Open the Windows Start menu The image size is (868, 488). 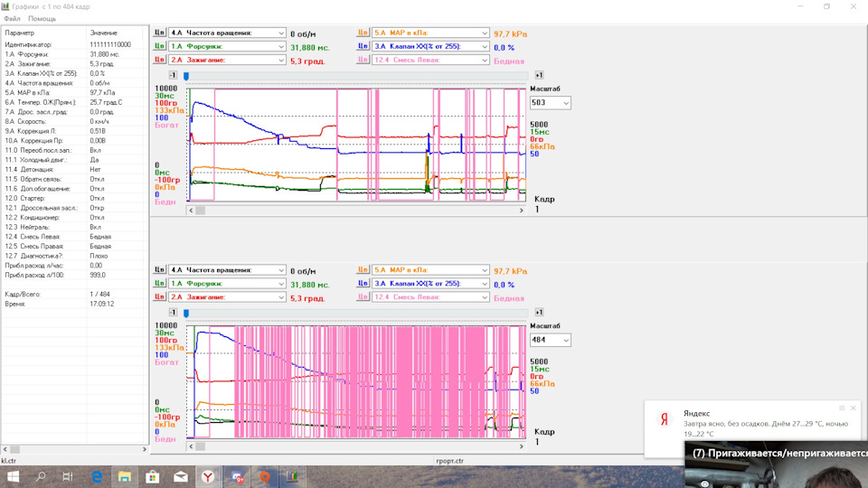tap(12, 476)
